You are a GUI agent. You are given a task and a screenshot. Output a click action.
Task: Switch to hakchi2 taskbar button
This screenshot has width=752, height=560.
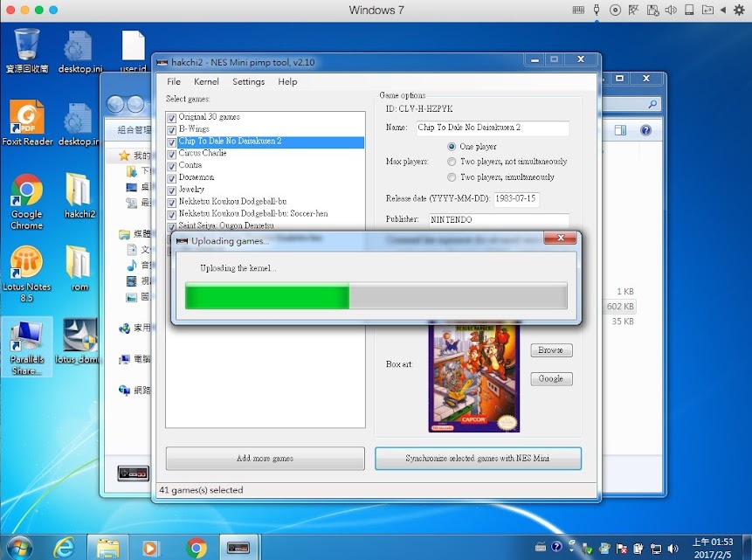(x=238, y=548)
